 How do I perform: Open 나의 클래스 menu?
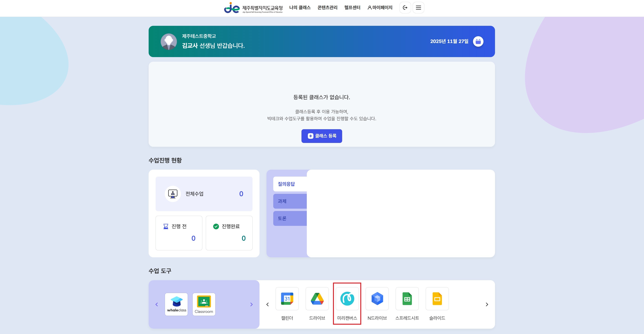(300, 8)
